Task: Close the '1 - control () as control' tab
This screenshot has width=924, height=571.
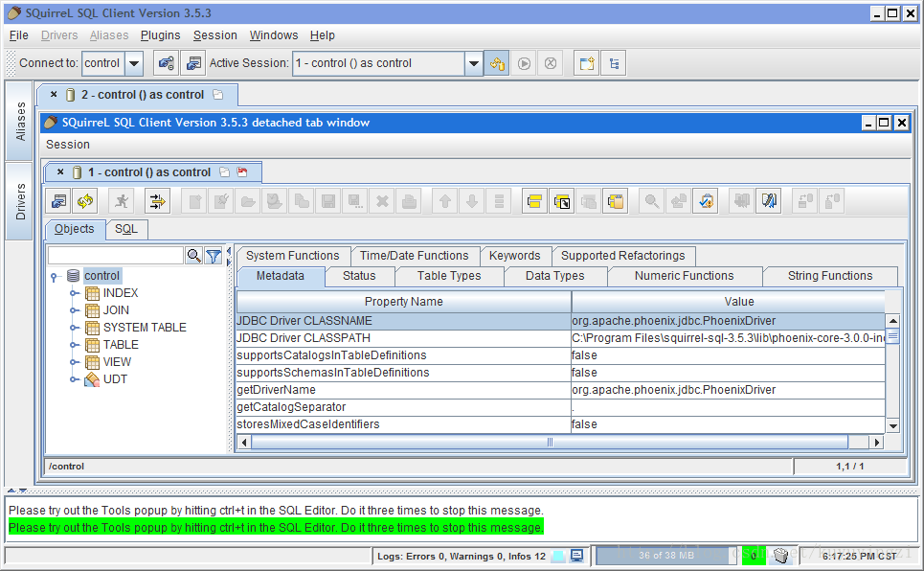Action: pos(60,172)
